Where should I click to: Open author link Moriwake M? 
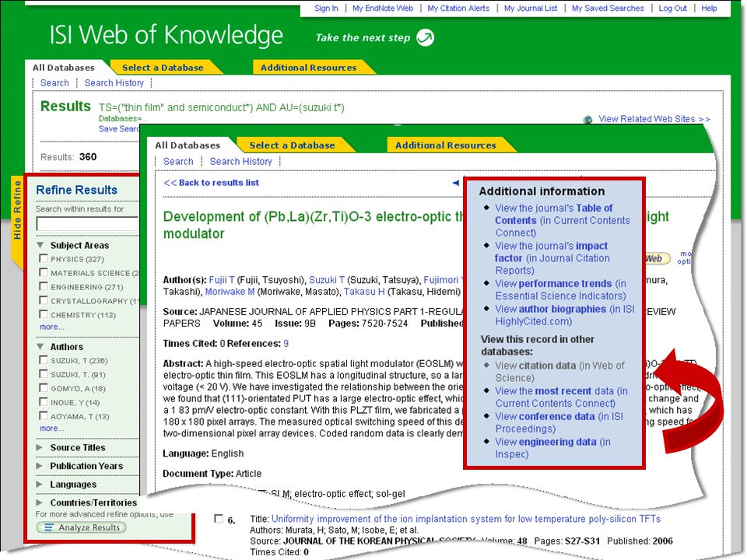[x=230, y=292]
